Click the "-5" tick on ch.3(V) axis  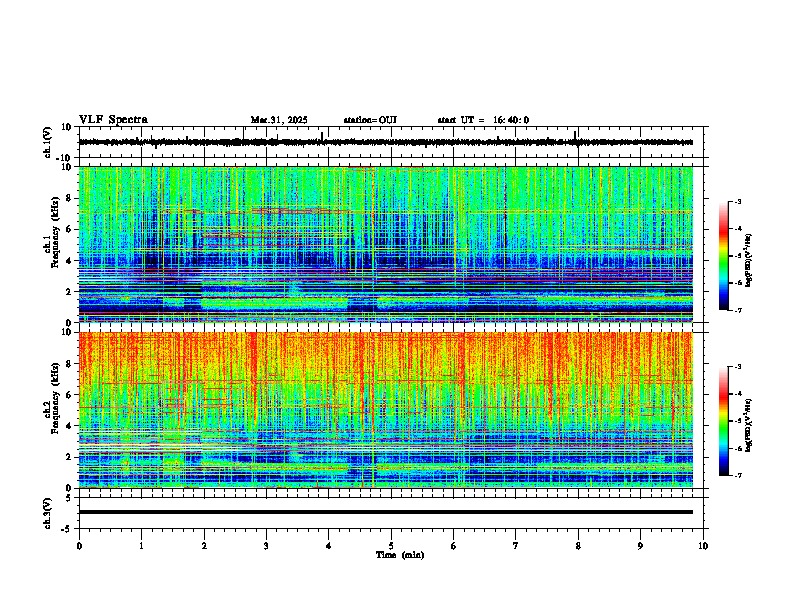[67, 529]
